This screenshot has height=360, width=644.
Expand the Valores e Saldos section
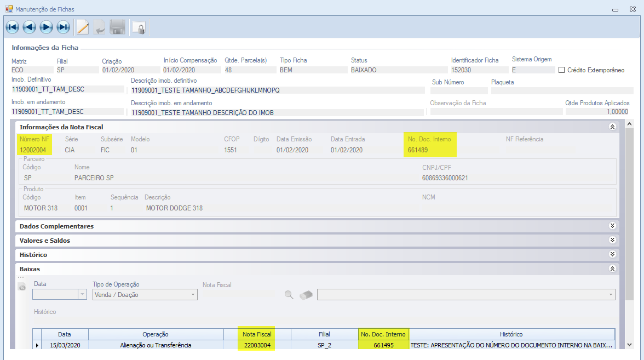[x=612, y=241]
